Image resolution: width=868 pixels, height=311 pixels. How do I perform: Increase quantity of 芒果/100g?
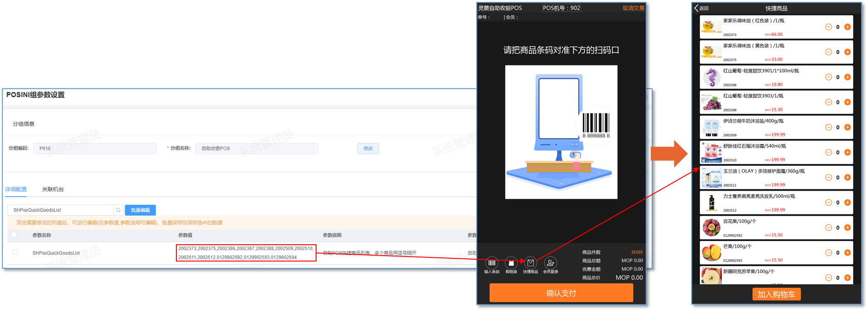click(x=847, y=253)
